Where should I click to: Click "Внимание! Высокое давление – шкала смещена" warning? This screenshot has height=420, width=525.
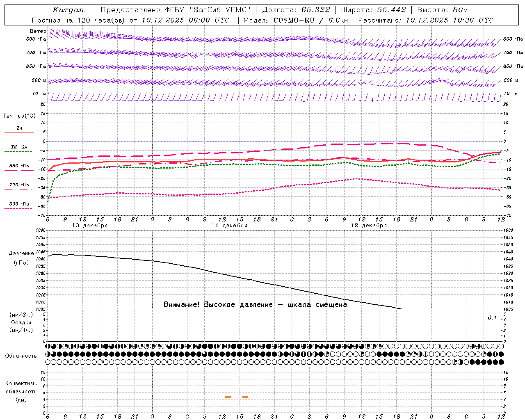point(256,305)
